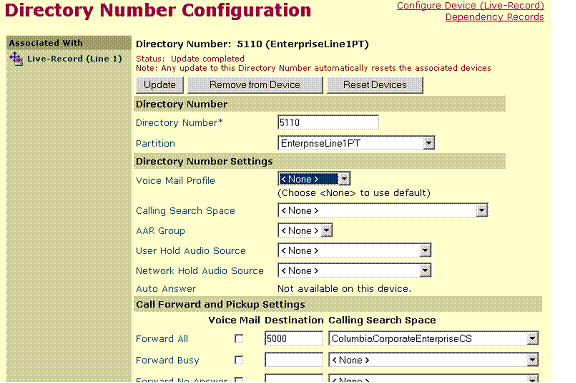Open Forward All ColumbiaCorporateEnterpriseCS dropdown
The image size is (576, 383).
(x=433, y=339)
